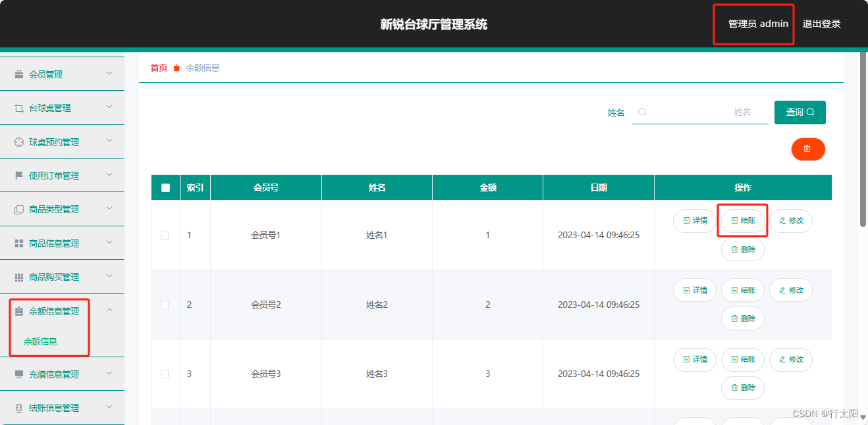This screenshot has width=868, height=425.
Task: Click 修改 button for 会员号2
Action: click(x=791, y=290)
